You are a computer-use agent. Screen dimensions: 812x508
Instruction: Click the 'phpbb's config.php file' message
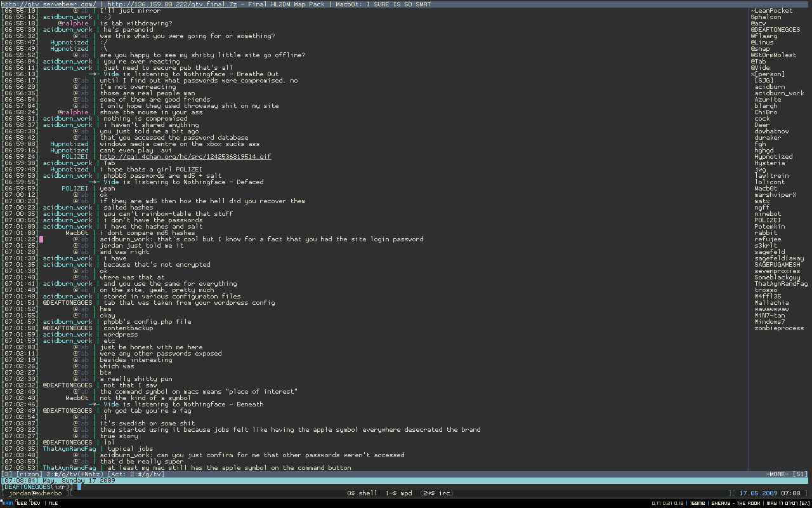[147, 322]
